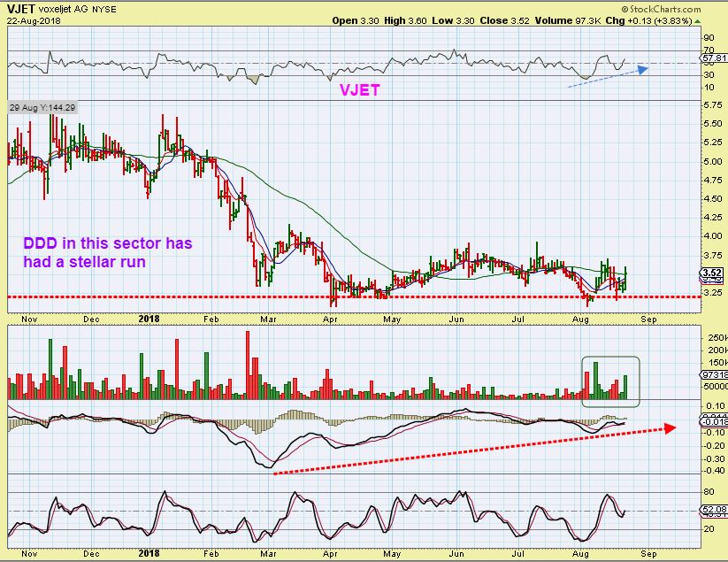Viewport: 728px width, 562px height.
Task: Click the 10 RSI axis label
Action: [709, 88]
